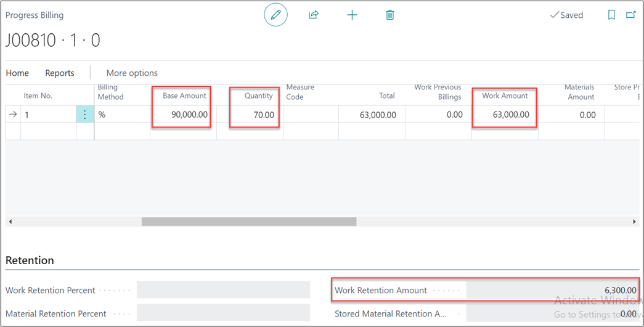Image resolution: width=644 pixels, height=327 pixels.
Task: Click the pencil edit icon
Action: 275,15
